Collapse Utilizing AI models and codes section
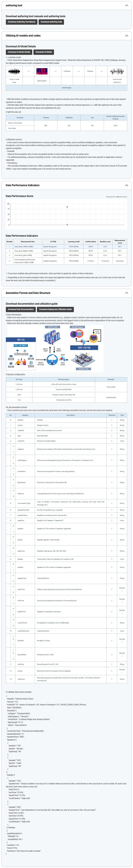Image resolution: width=133 pixels, height=868 pixels. coord(127,35)
